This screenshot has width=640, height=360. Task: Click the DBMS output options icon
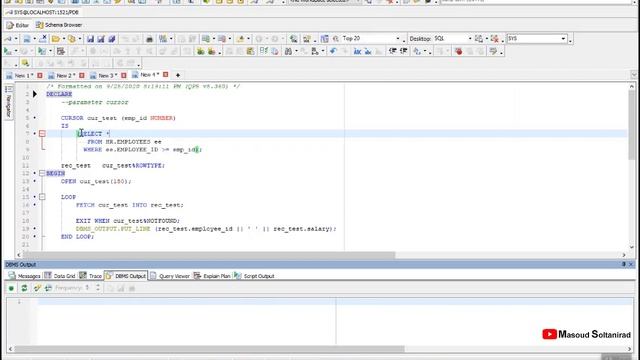point(37,288)
